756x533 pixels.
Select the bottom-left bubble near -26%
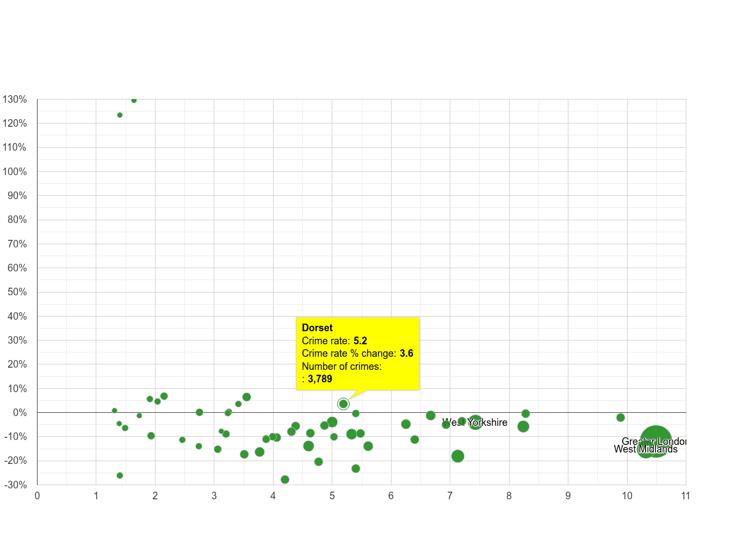(x=120, y=476)
